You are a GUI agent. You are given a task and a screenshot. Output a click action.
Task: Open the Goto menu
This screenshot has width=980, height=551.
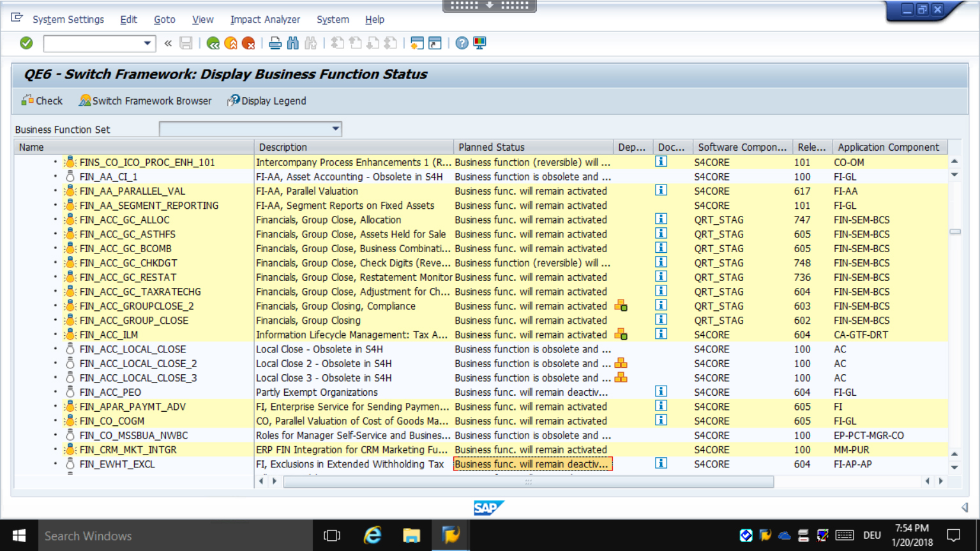point(165,20)
